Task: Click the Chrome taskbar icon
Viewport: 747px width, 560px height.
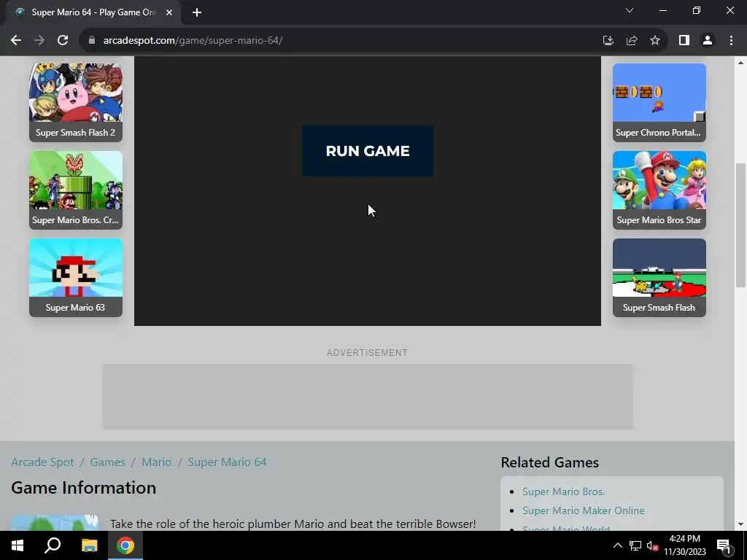Action: [x=125, y=545]
